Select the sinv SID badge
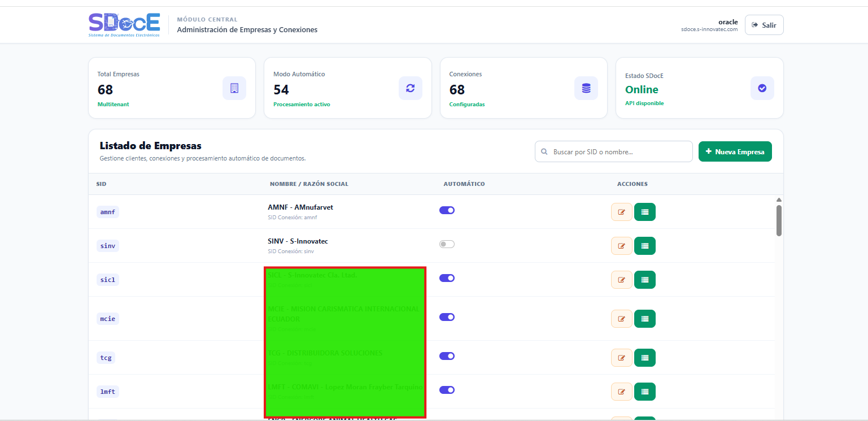The height and width of the screenshot is (421, 868). [107, 246]
